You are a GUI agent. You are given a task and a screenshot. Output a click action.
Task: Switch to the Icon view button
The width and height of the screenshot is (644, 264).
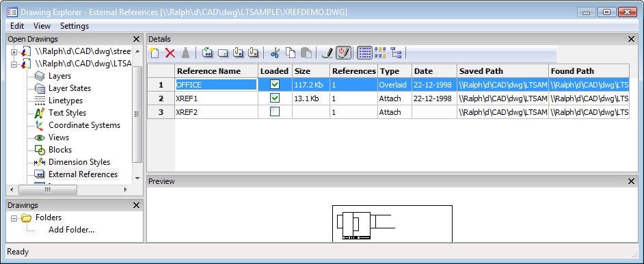click(x=380, y=53)
